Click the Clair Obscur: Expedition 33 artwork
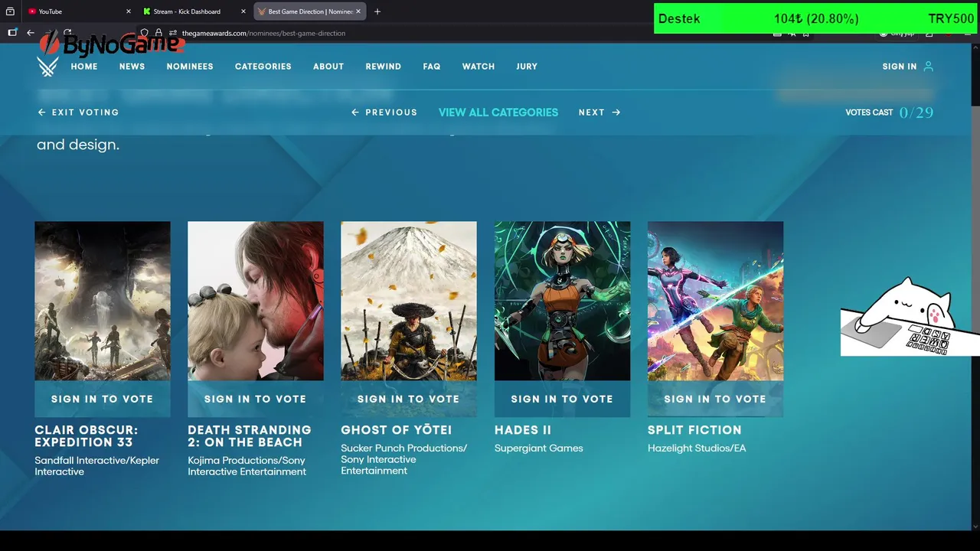 [103, 301]
